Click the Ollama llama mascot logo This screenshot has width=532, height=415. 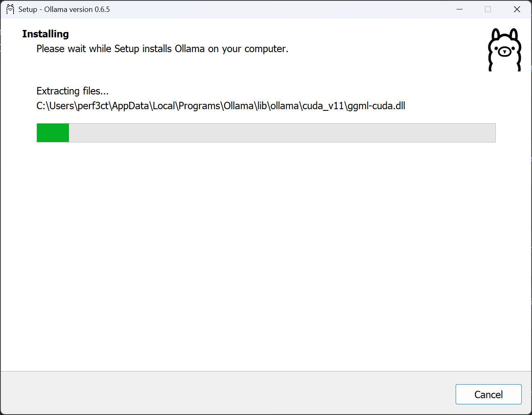pyautogui.click(x=504, y=50)
